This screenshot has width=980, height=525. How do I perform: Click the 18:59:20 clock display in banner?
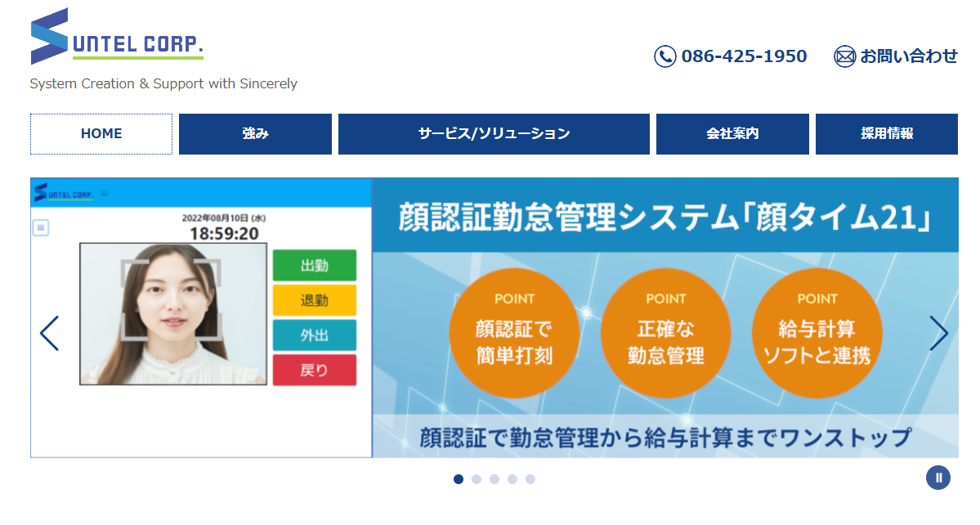pos(225,234)
